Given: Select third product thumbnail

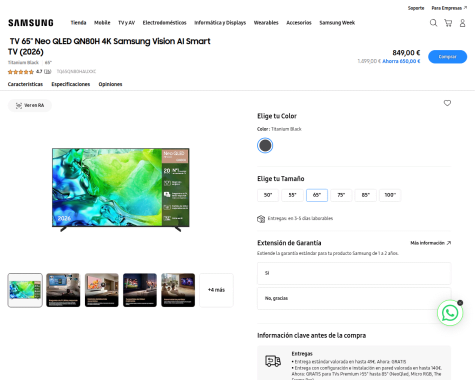Looking at the screenshot, I should click(101, 290).
